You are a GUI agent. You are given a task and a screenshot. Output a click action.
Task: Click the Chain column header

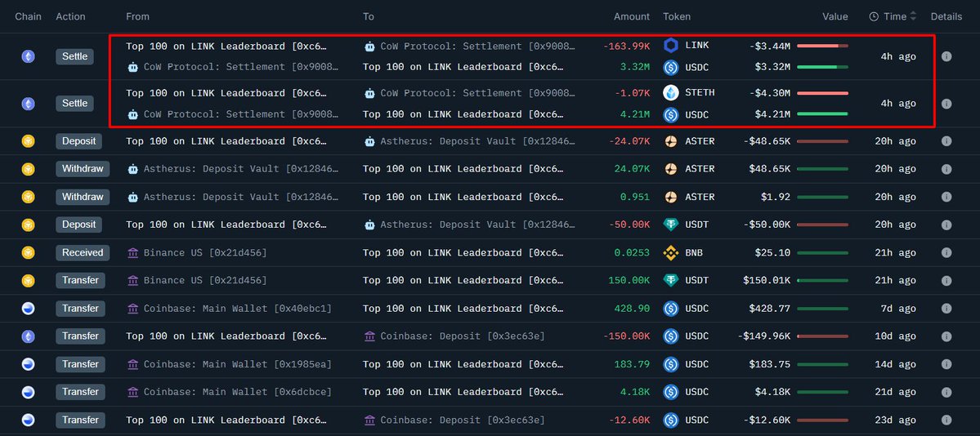point(28,16)
